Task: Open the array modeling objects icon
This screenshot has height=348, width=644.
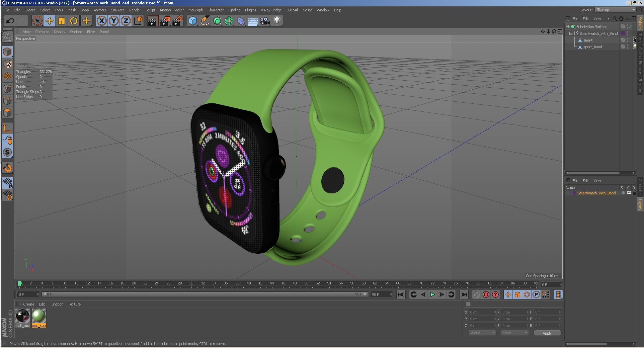Action: click(x=229, y=21)
